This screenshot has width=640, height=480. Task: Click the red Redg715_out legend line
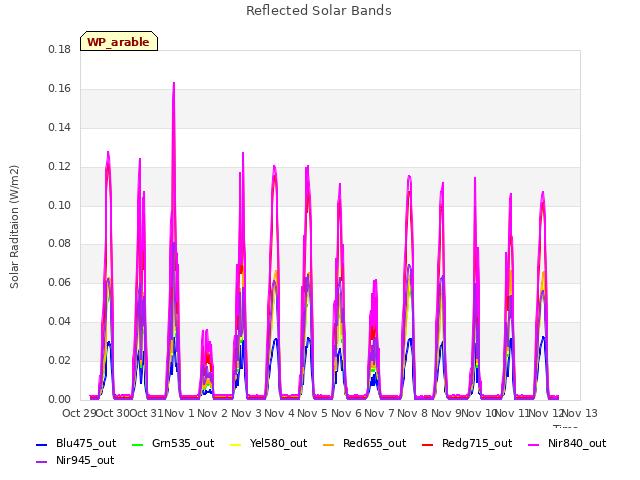[x=427, y=444]
